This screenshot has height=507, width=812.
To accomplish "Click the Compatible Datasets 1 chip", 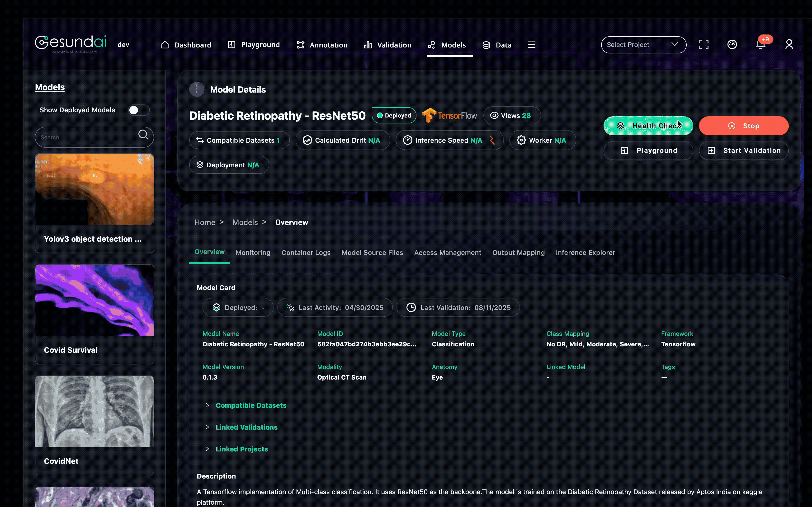I will pyautogui.click(x=239, y=140).
